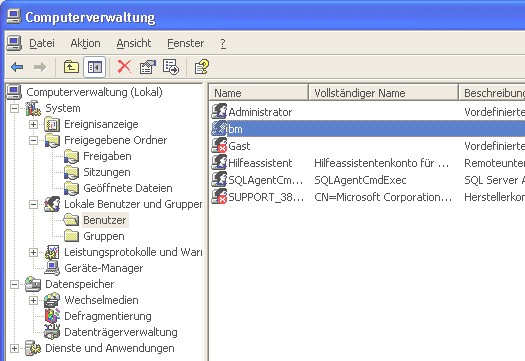Viewport: 525px width, 361px height.
Task: Select the SUPPORT_38... user icon
Action: [x=219, y=197]
